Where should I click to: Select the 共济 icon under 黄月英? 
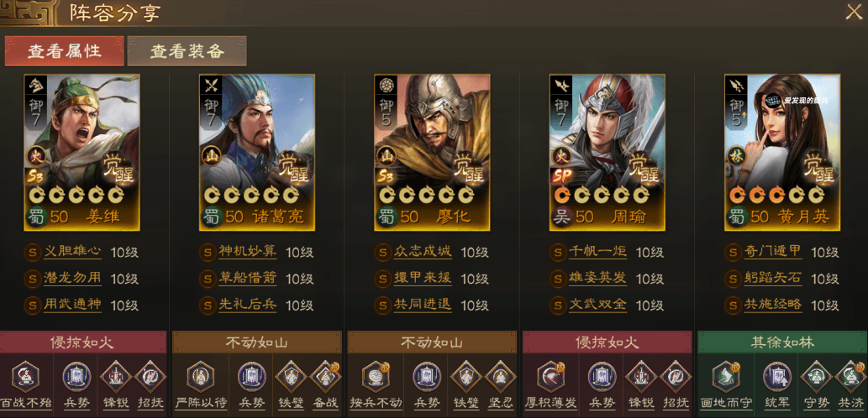pyautogui.click(x=851, y=377)
